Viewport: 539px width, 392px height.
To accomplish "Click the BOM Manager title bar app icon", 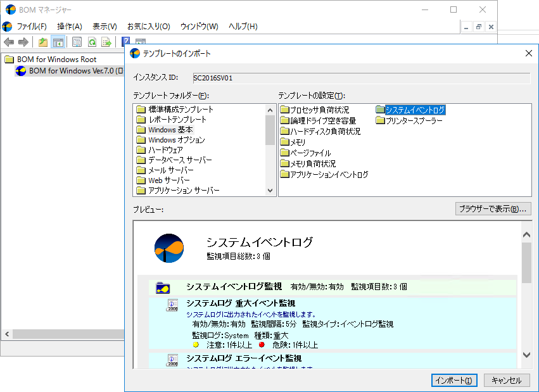I will 11,9.
